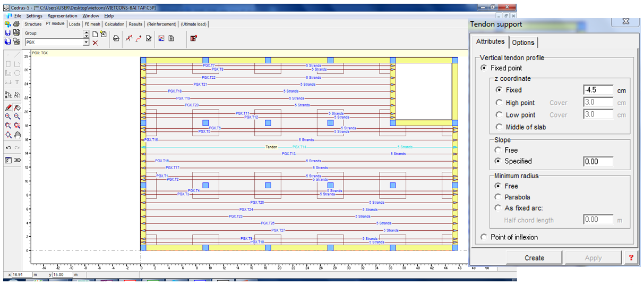This screenshot has width=644, height=284.
Task: Switch to the Results tab
Action: [x=136, y=24]
